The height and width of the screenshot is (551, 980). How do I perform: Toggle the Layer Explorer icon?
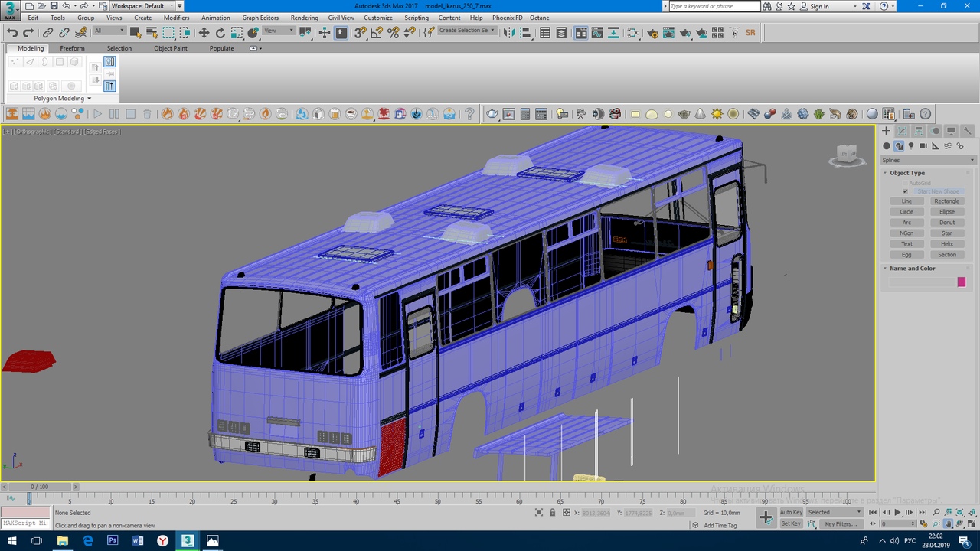561,33
